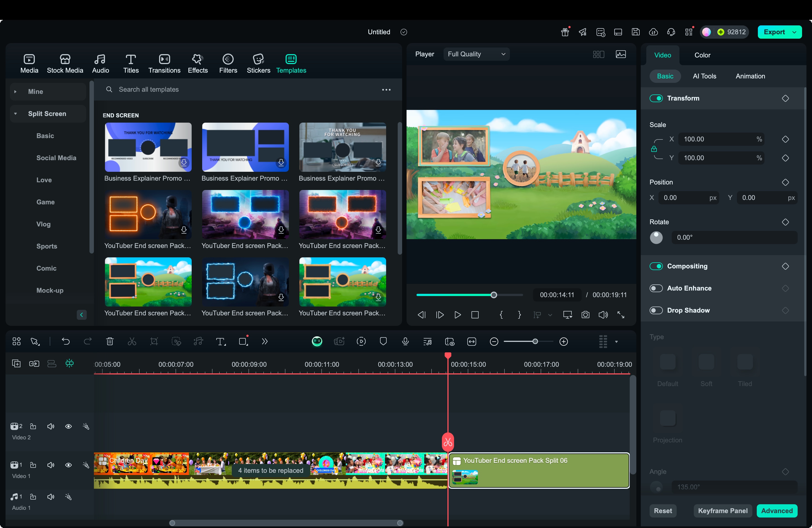This screenshot has height=528, width=812.
Task: Click the Advanced button
Action: coord(777,511)
